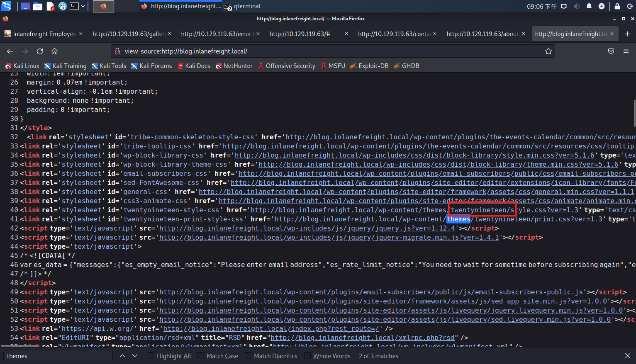The image size is (636, 364).
Task: Reload the current page
Action: (x=40, y=51)
